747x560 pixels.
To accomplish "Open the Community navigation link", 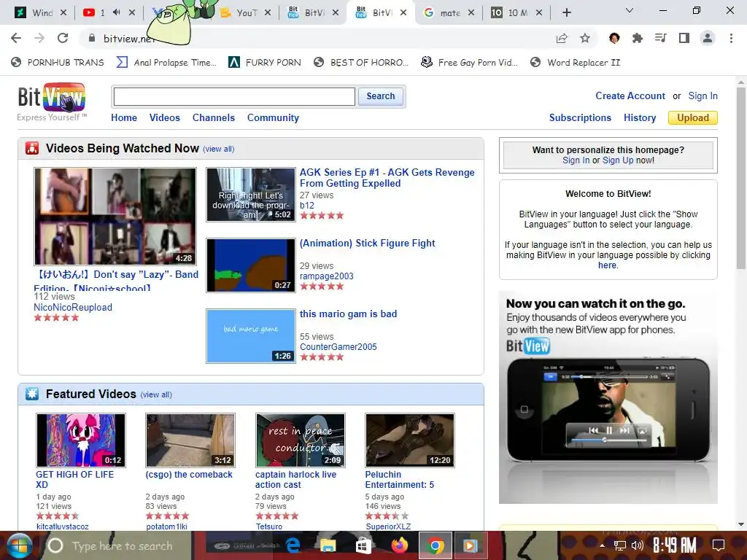I will pos(273,117).
